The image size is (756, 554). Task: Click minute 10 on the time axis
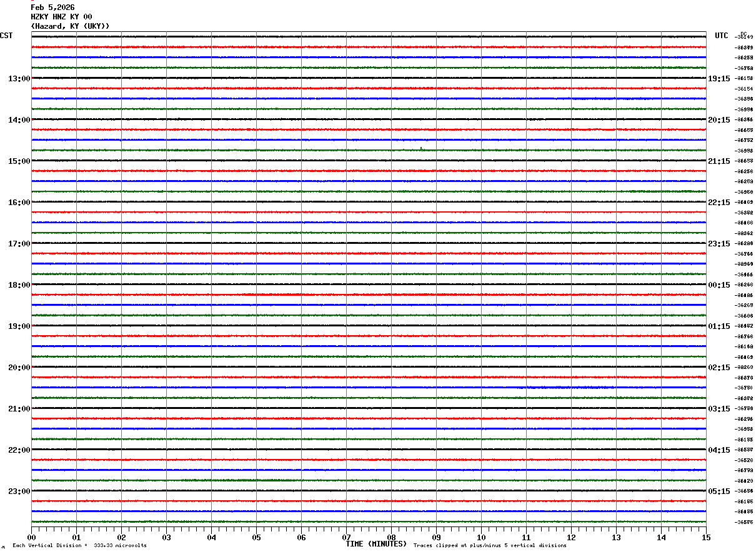pos(481,537)
